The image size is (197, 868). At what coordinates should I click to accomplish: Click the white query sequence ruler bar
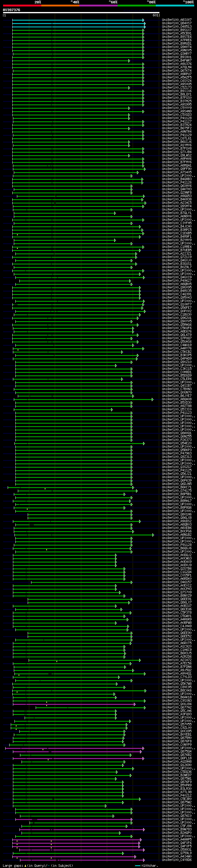pyautogui.click(x=81, y=12)
